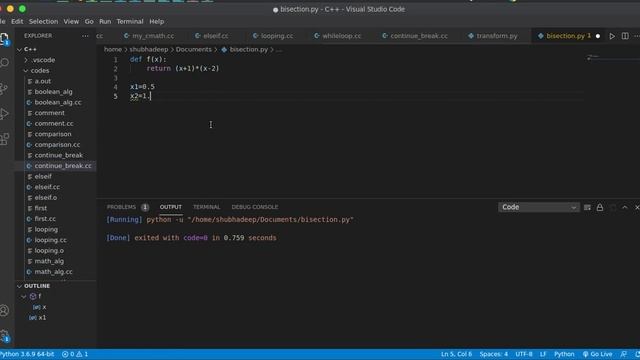Select the Output panel tab

click(171, 207)
